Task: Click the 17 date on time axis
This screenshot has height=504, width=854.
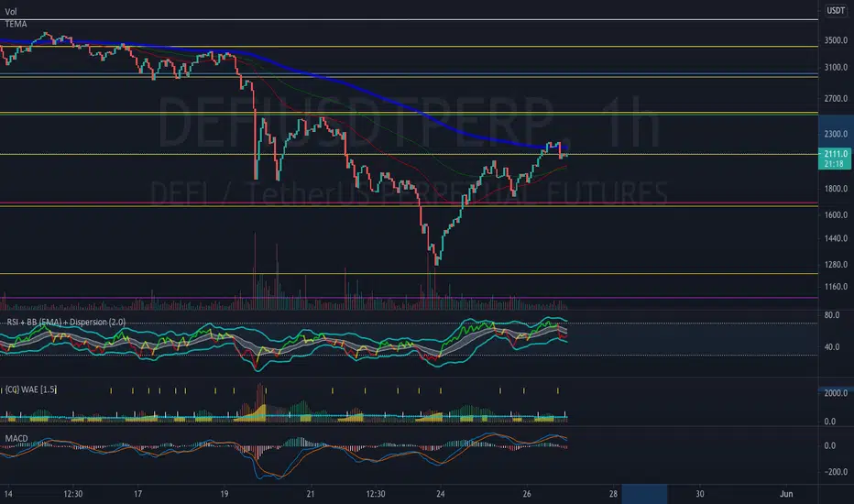Action: [137, 494]
